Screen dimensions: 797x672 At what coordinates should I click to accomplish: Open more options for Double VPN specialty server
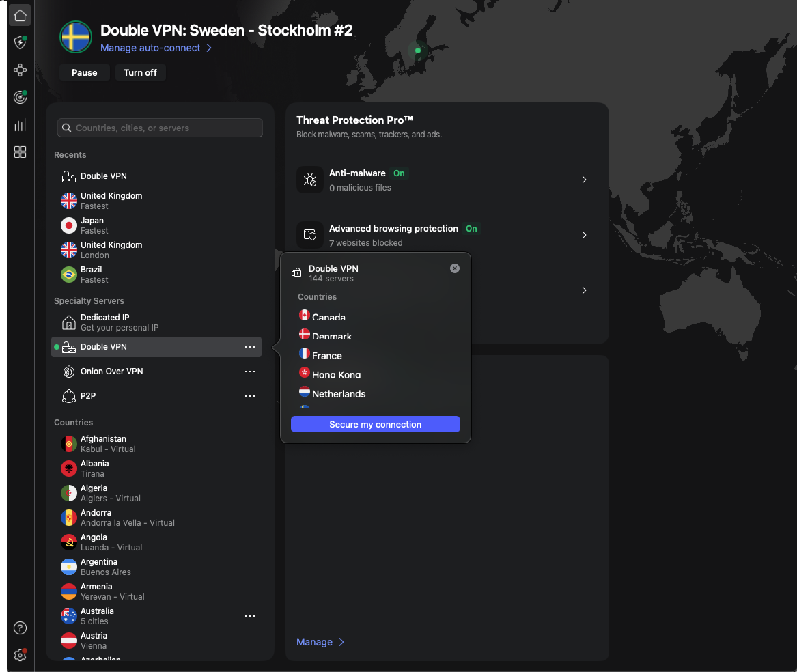(x=250, y=347)
